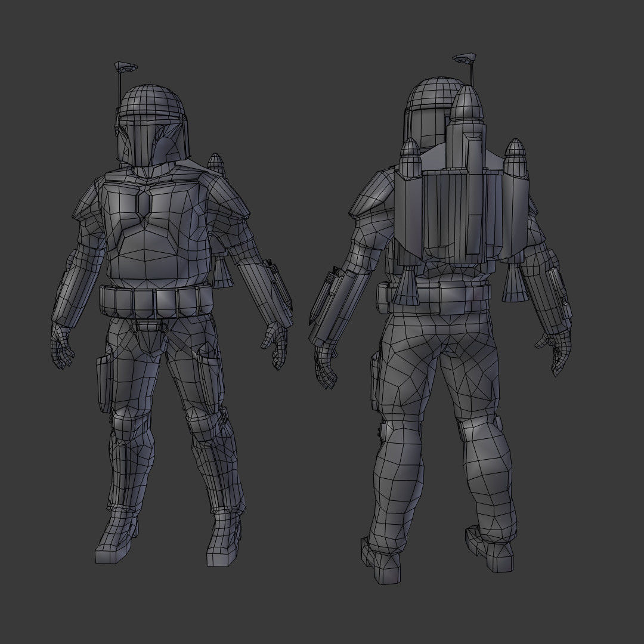Select the front-facing armored character model
Screen dimensions: 644x644
pos(172,314)
